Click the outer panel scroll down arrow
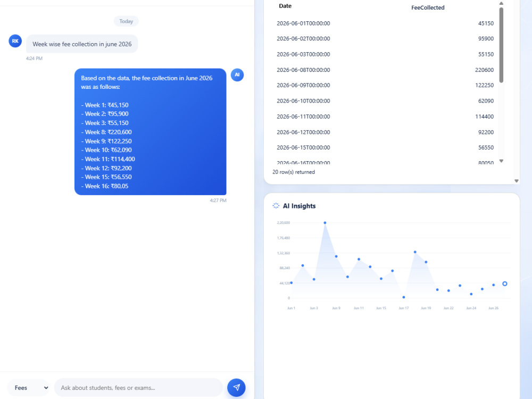Viewport: 532px width, 399px height. coord(517,181)
